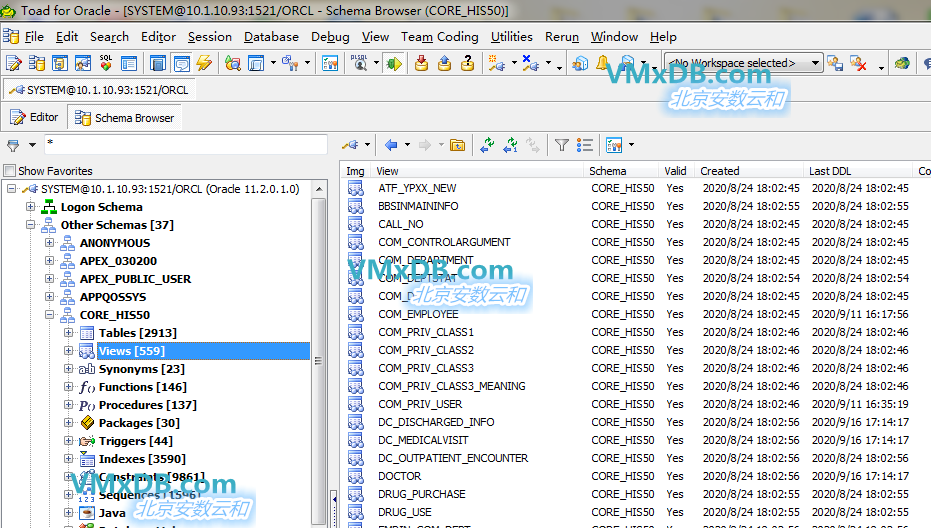Click the connection plug icon in browser toolbar
Screen dimensions: 931x528
[350, 145]
